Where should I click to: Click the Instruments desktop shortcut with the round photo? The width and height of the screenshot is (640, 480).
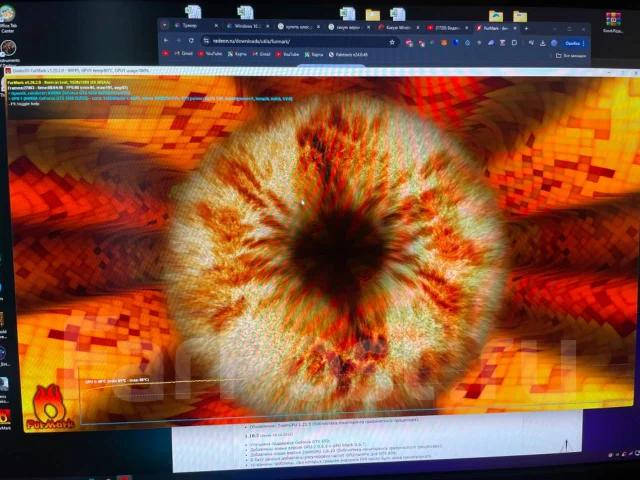pyautogui.click(x=8, y=51)
